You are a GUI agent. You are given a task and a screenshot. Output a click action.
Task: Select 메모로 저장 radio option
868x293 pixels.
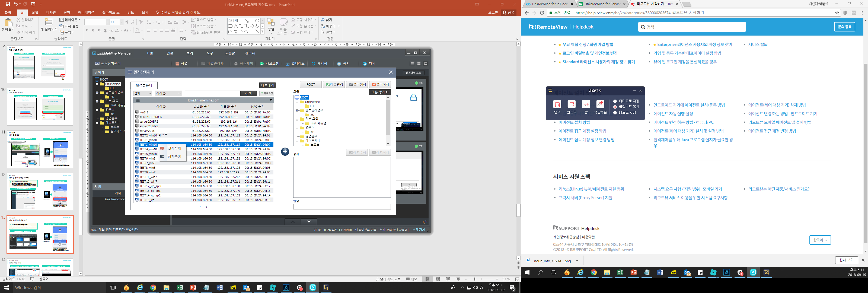(x=615, y=113)
